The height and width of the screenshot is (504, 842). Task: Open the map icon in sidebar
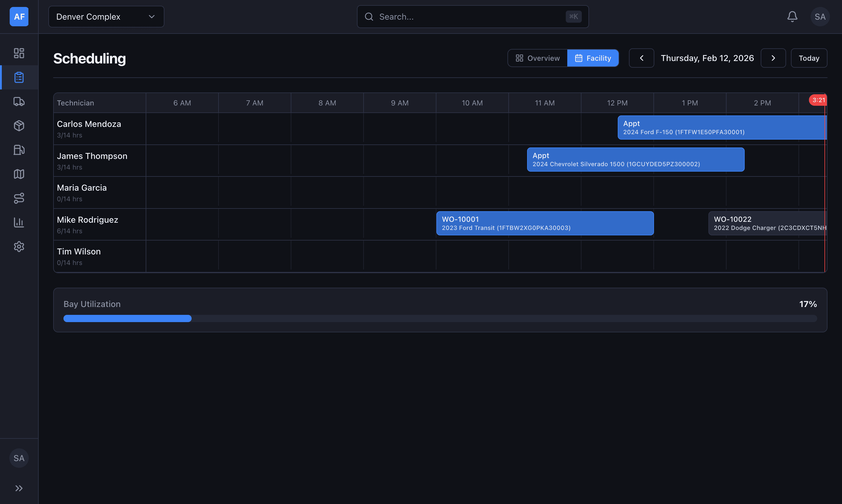click(19, 174)
